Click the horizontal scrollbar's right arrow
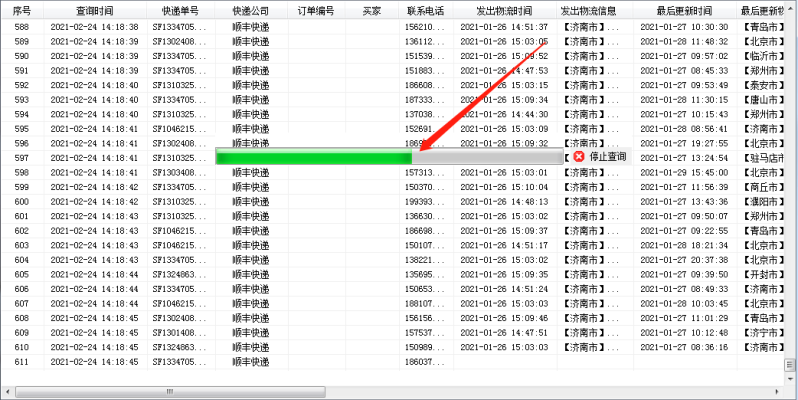 [791, 391]
